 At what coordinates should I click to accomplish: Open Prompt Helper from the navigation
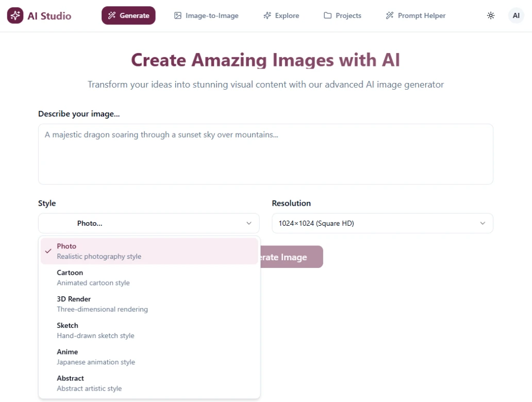click(x=415, y=15)
